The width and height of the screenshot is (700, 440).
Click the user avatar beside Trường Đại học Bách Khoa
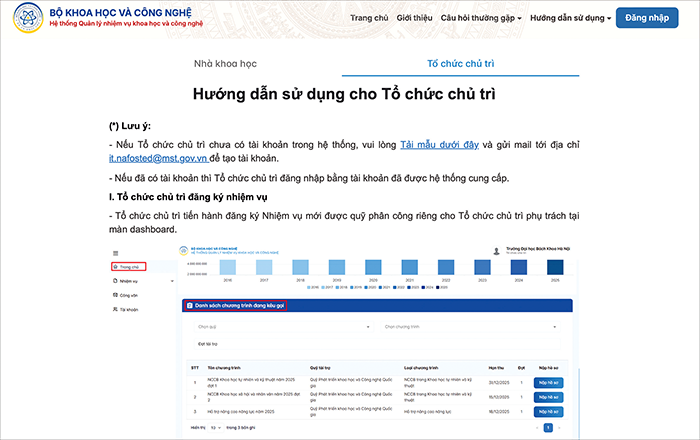pyautogui.click(x=497, y=250)
